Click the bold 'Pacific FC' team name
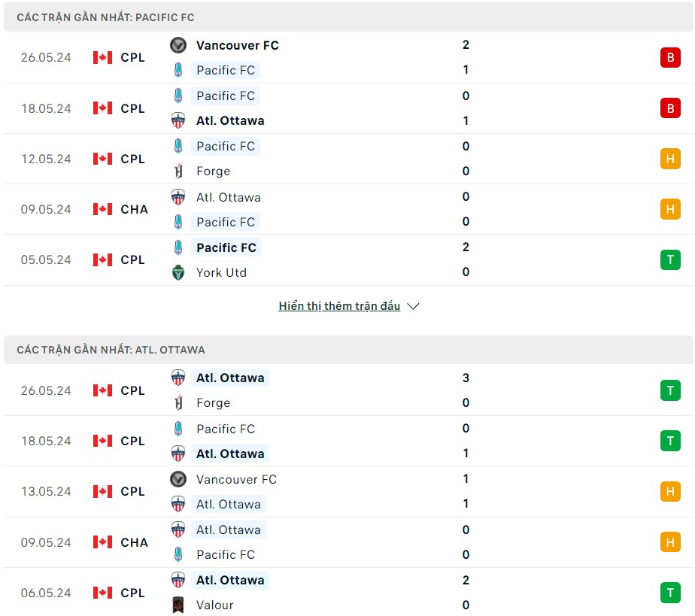Screen dimensions: 695x616 click(x=226, y=247)
